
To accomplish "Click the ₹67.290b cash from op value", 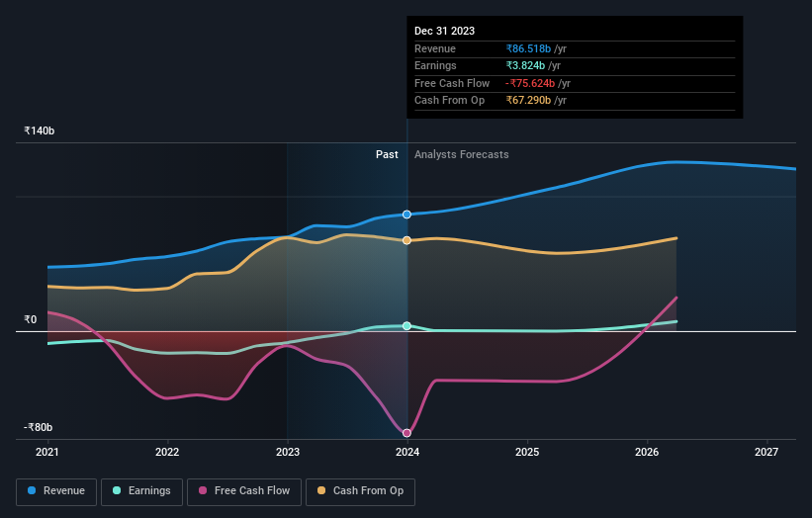I will point(528,101).
